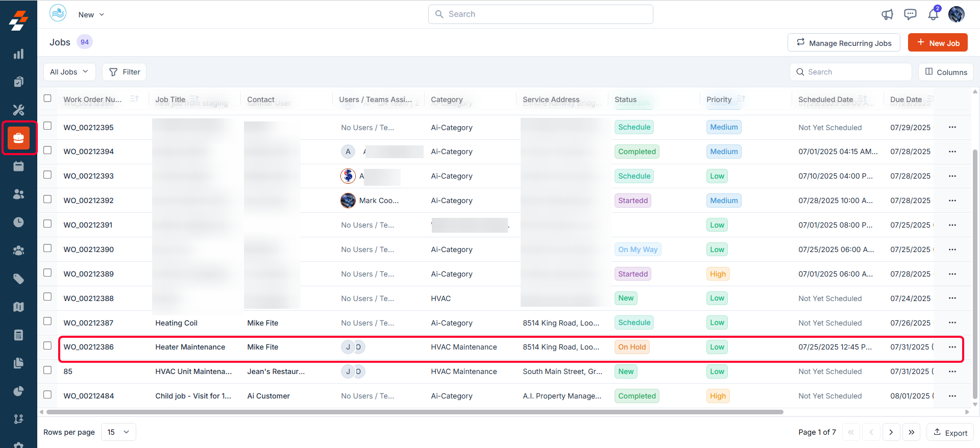Image resolution: width=980 pixels, height=448 pixels.
Task: Select checkbox for WO_00212395
Action: coord(47,126)
